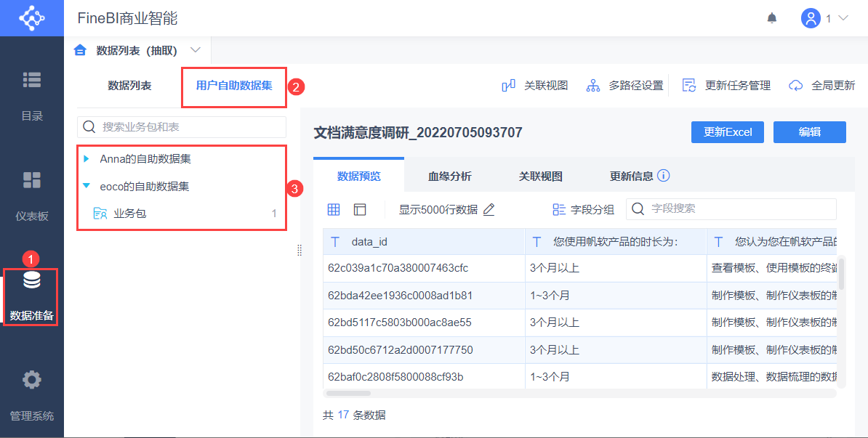Screen dimensions: 868x438
Task: Select the grid table view icon
Action: click(x=333, y=209)
